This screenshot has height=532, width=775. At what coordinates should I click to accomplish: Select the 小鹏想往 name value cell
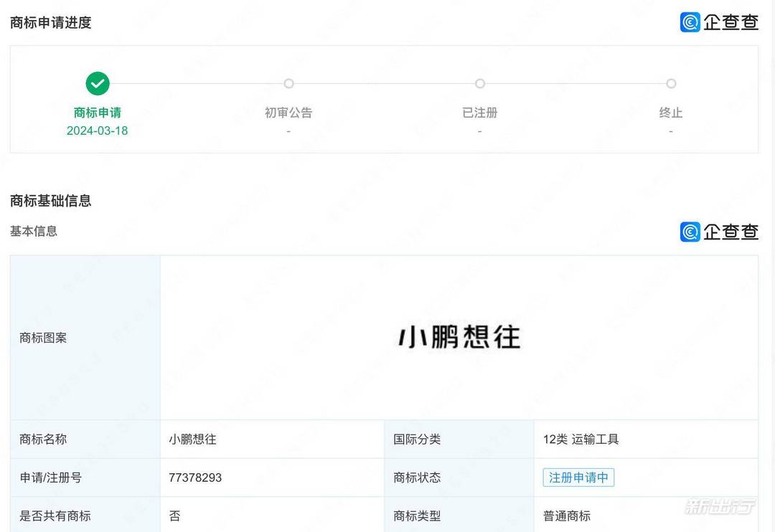pyautogui.click(x=273, y=439)
